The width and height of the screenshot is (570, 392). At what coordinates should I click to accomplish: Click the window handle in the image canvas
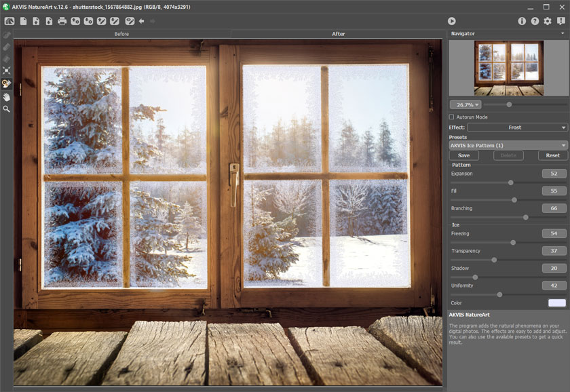pyautogui.click(x=234, y=185)
